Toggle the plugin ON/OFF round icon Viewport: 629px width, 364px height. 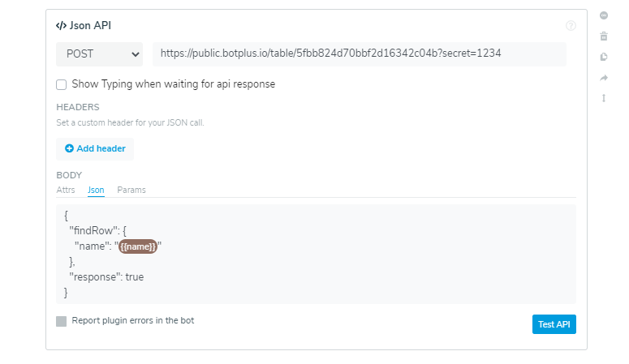(x=603, y=15)
